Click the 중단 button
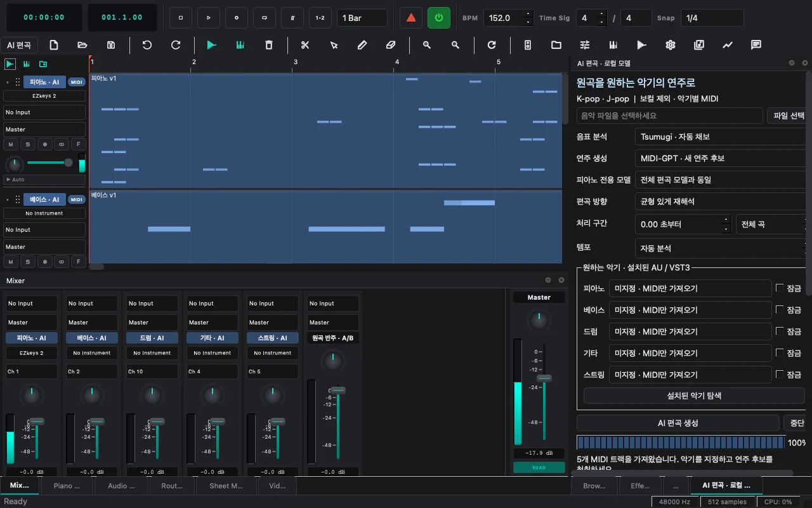812x508 pixels. point(797,423)
